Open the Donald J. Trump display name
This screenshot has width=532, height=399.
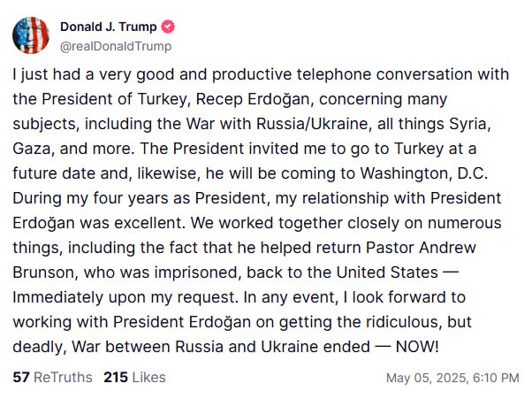[110, 27]
